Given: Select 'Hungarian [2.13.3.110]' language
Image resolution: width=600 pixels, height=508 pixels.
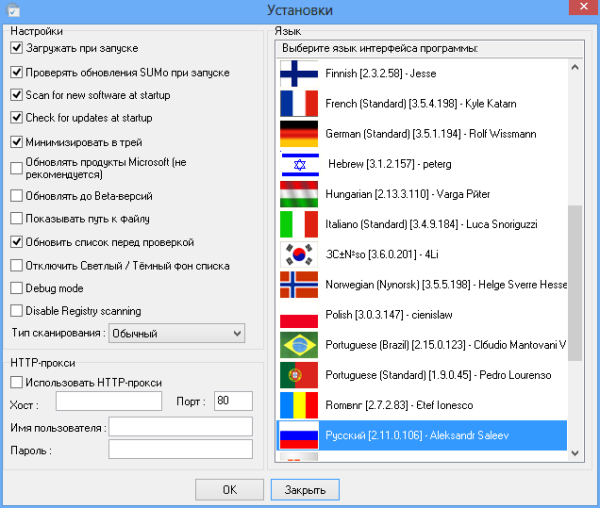Looking at the screenshot, I should [422, 194].
